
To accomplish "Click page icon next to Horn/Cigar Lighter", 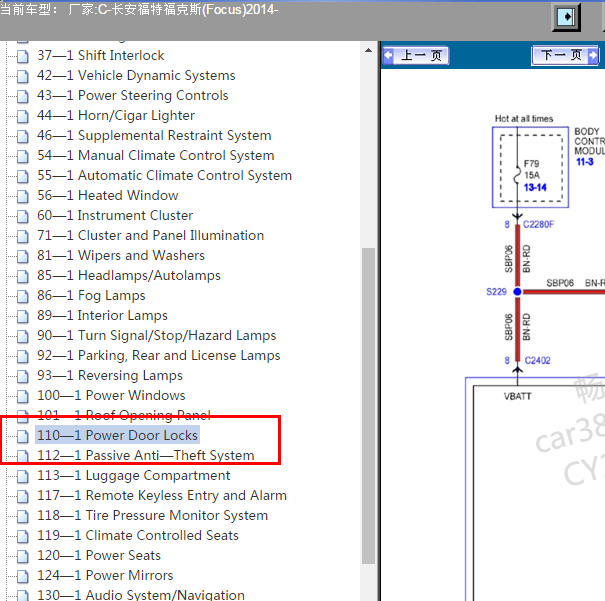I will [x=23, y=116].
